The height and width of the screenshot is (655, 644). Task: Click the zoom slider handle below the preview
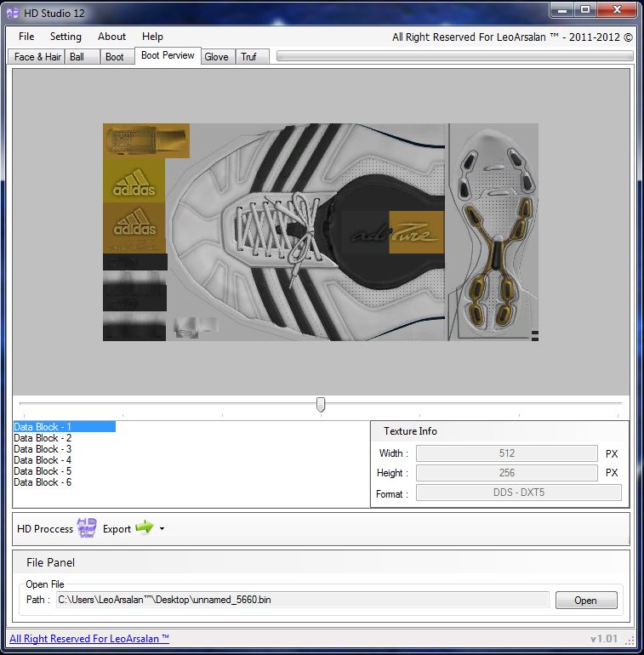point(321,405)
